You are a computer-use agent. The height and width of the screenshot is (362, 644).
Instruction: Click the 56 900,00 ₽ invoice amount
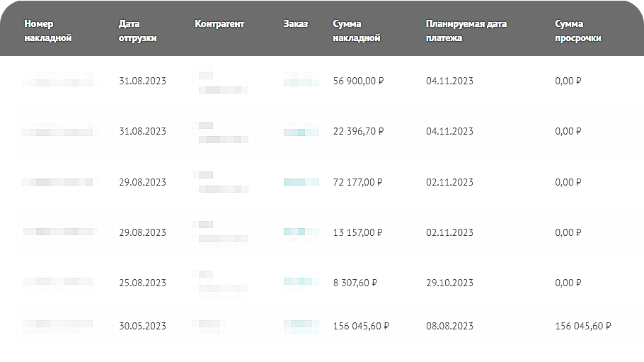[358, 81]
